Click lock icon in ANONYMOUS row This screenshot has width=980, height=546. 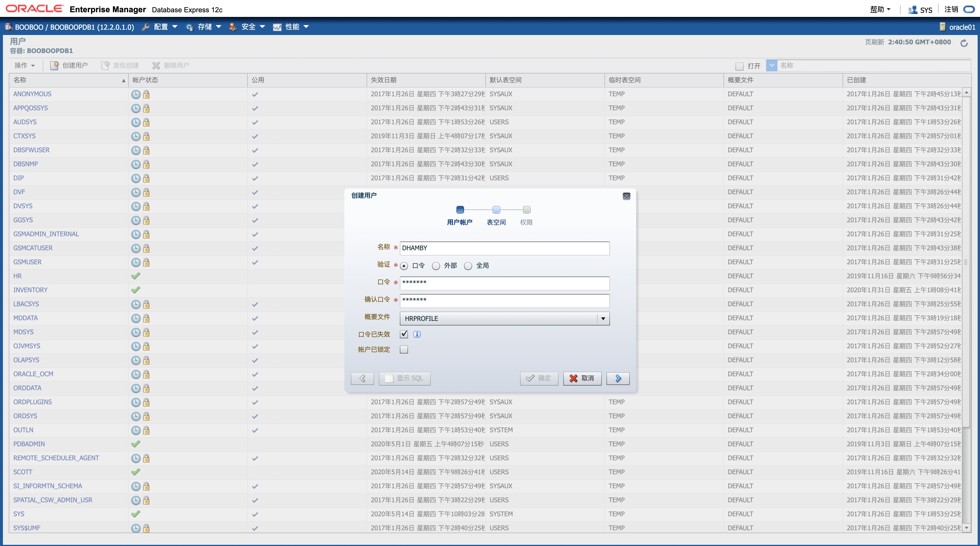pos(146,94)
